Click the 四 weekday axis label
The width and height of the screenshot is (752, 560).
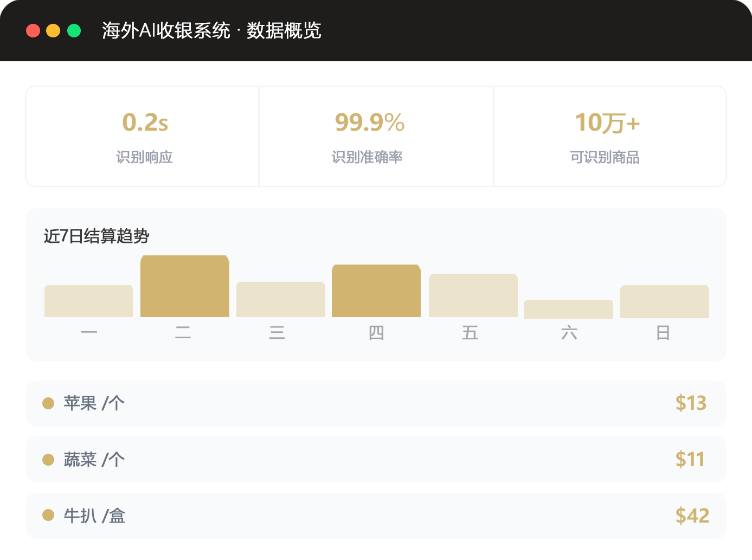tap(376, 332)
